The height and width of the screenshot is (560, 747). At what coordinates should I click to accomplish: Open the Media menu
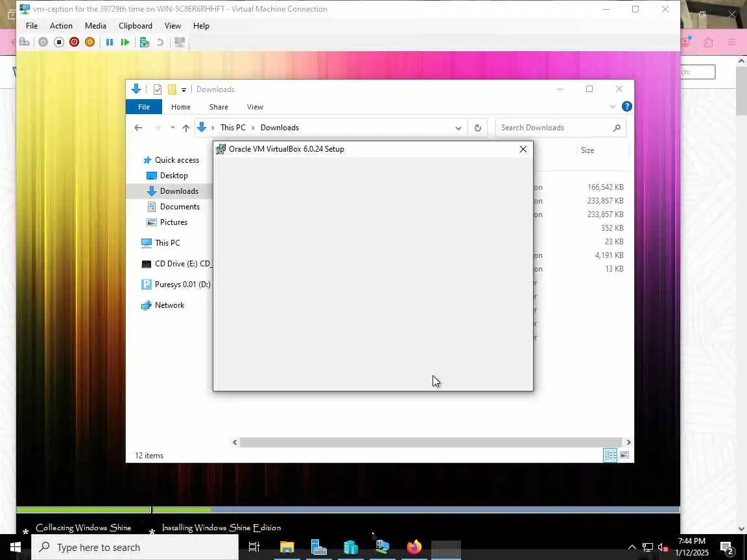(95, 26)
